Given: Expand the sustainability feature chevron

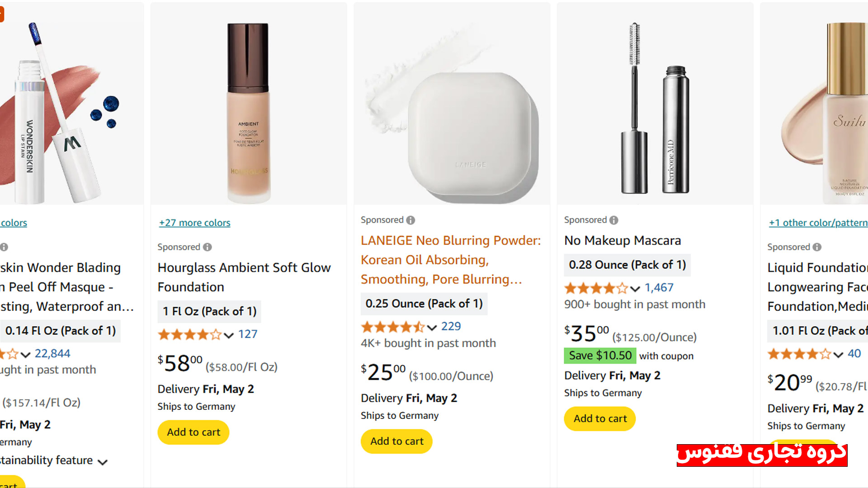Looking at the screenshot, I should tap(103, 462).
